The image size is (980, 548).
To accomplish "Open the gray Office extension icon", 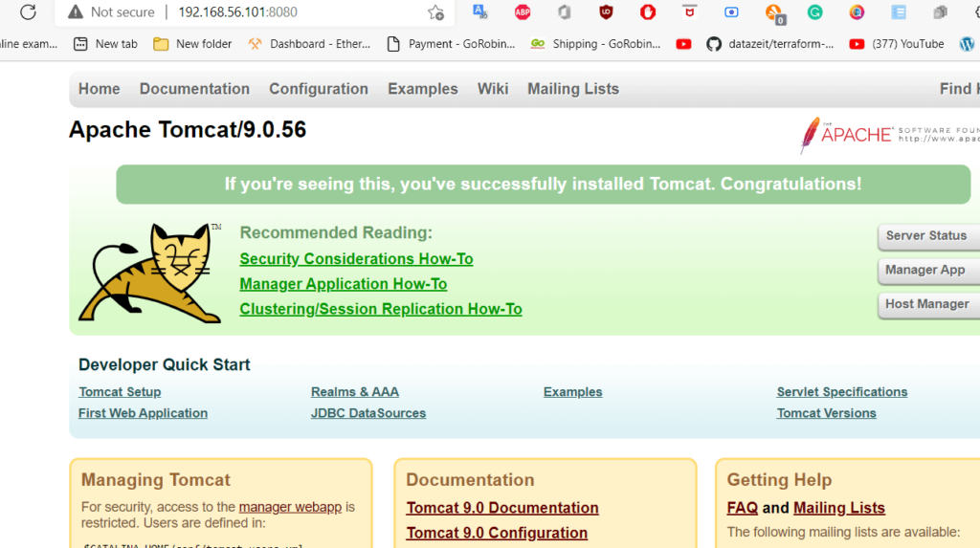I will 565,12.
